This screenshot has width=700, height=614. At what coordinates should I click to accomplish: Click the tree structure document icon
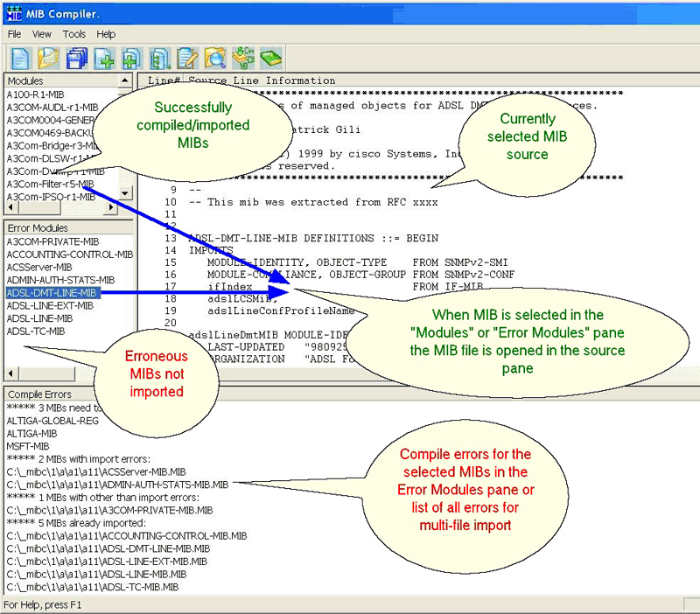coord(160,59)
